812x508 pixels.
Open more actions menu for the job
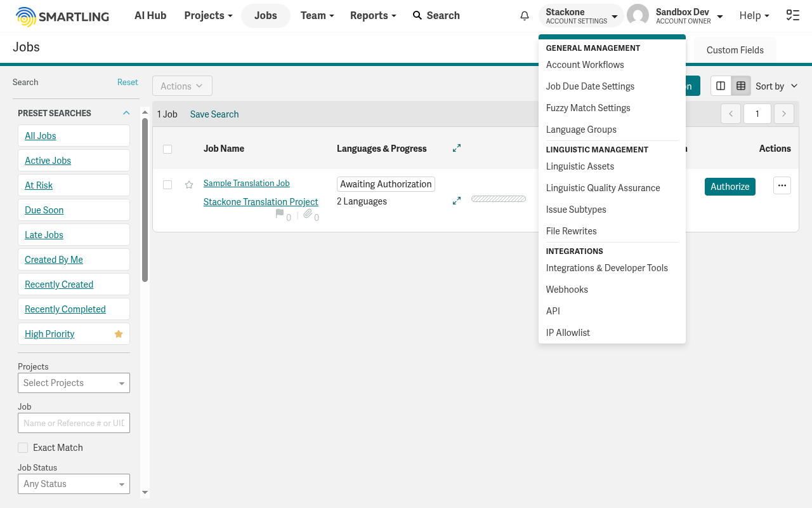[782, 185]
